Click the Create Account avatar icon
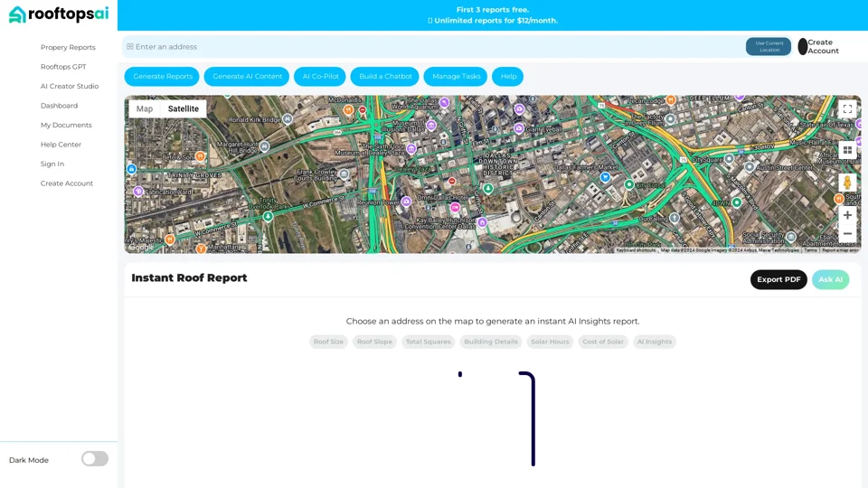868x488 pixels. (x=802, y=46)
